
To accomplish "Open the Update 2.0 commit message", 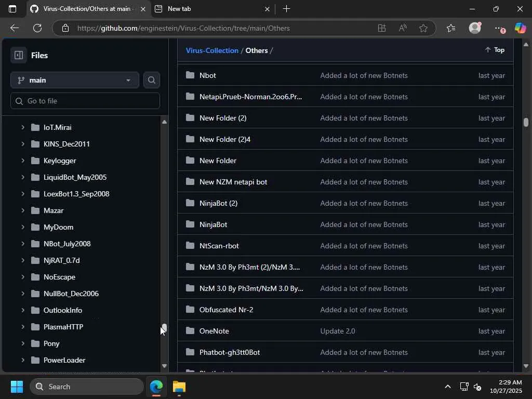I will 338,331.
